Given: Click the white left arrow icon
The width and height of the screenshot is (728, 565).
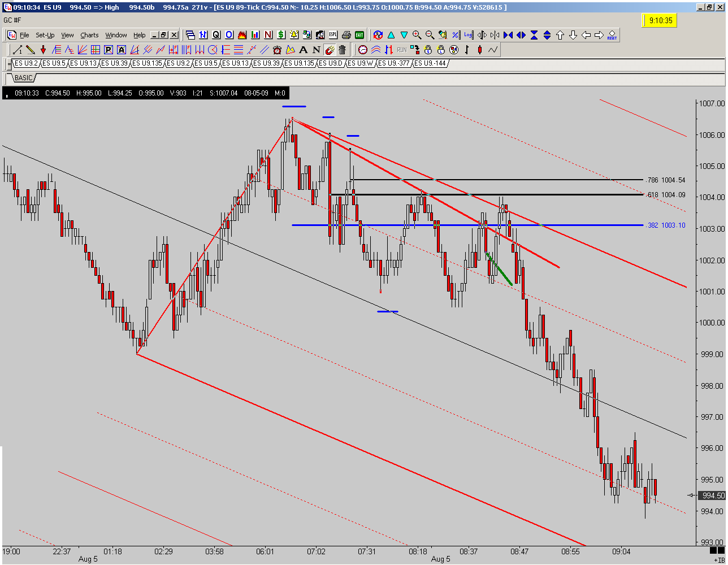Looking at the screenshot, I should click(586, 35).
